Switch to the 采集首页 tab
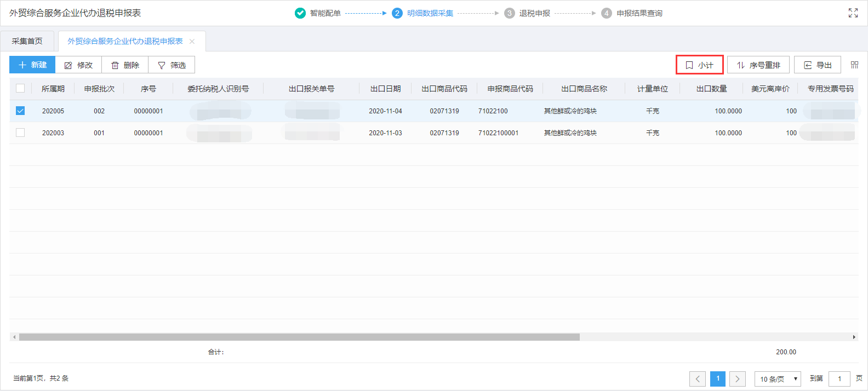Screen dimensions: 868x391 click(x=27, y=41)
